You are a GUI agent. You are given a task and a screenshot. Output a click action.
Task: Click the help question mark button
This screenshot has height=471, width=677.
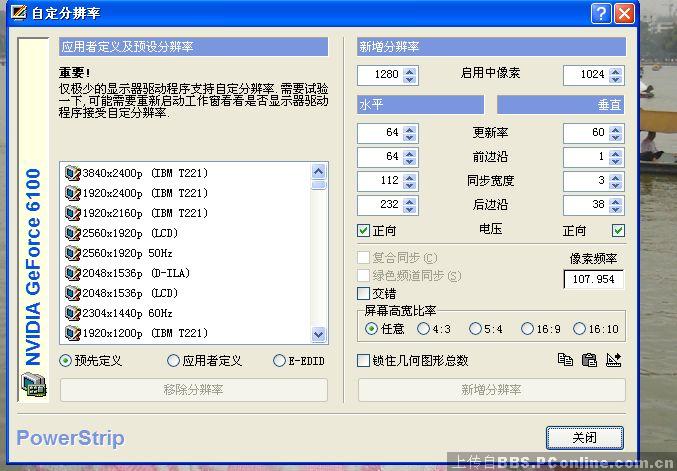601,13
